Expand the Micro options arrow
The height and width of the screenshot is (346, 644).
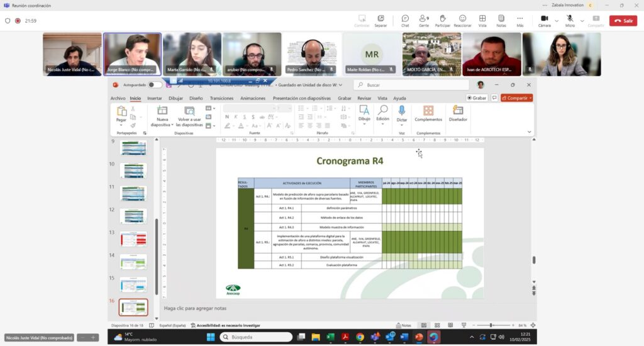(x=582, y=21)
